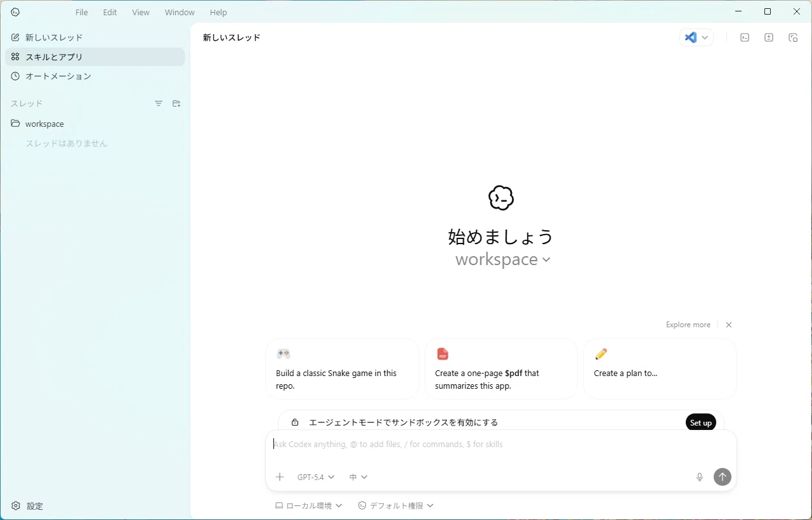The height and width of the screenshot is (520, 812).
Task: Click the エージェントモードでサンドボックスを有効にする text
Action: click(403, 422)
